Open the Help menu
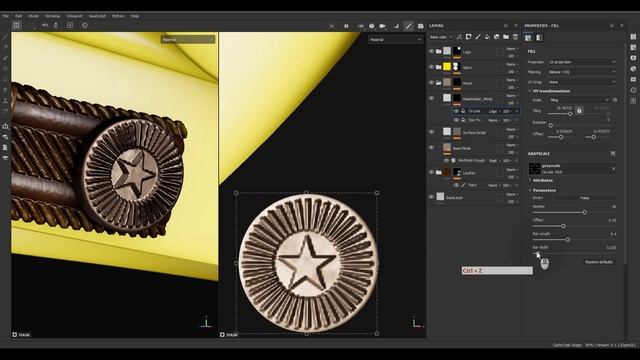 pyautogui.click(x=135, y=16)
